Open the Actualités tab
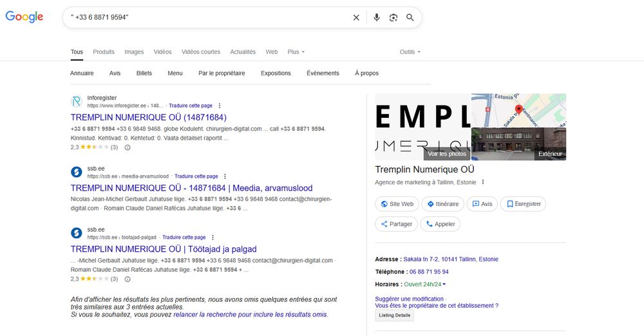 coord(243,51)
